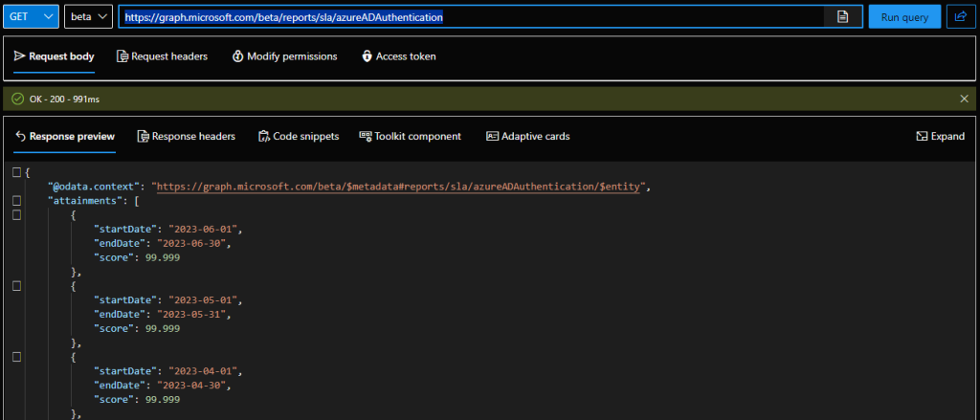The image size is (980, 420).
Task: Click the green success check icon
Action: 17,99
